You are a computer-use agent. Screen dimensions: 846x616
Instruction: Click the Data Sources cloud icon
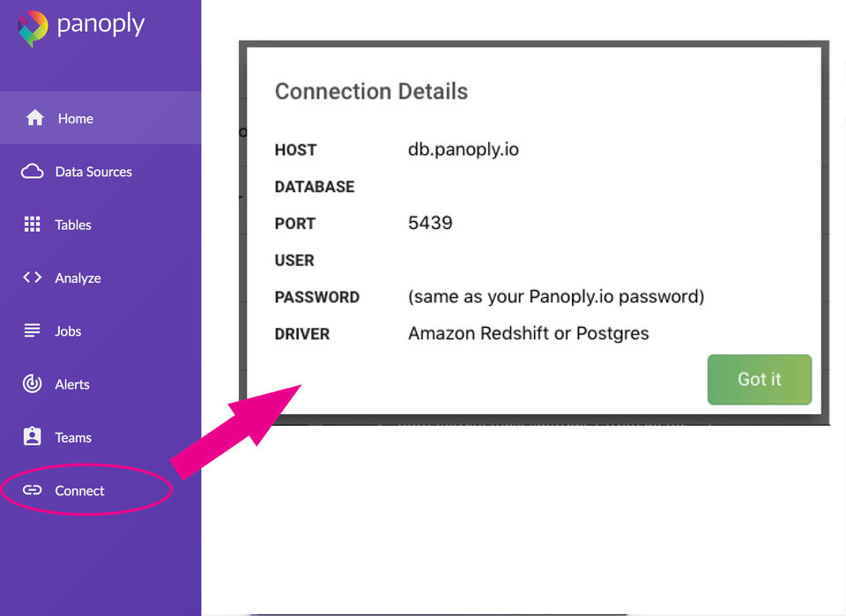pos(33,172)
